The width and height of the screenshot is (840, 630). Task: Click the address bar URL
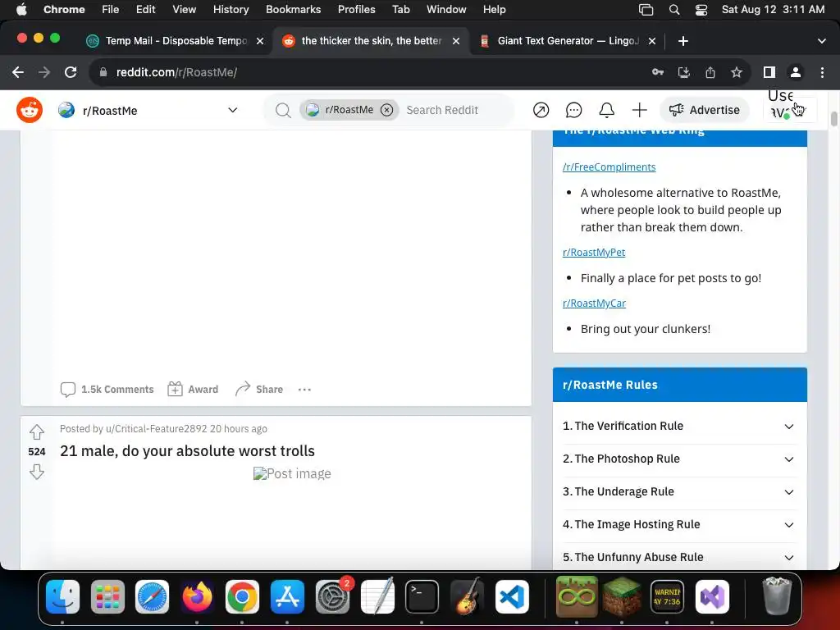pos(177,72)
